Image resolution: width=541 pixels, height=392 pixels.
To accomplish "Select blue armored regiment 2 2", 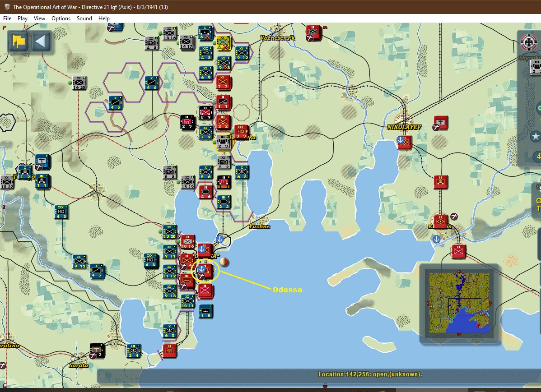I will point(224,202).
